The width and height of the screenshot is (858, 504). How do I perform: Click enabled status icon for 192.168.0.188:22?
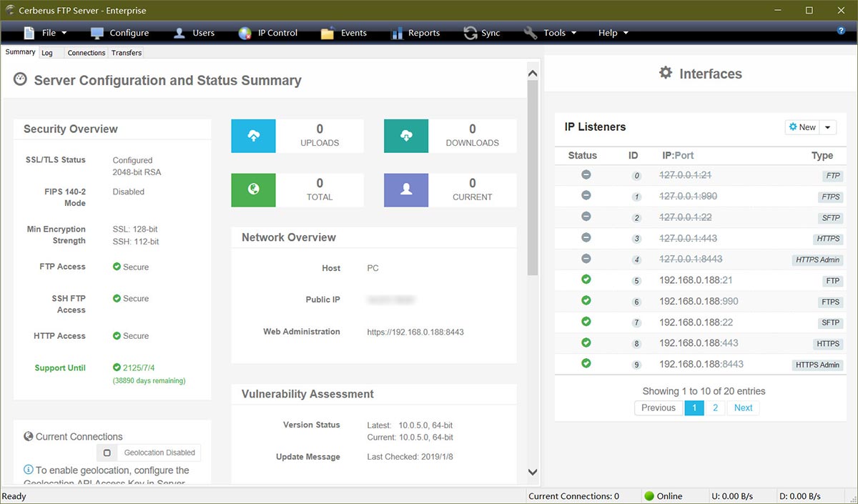(586, 322)
